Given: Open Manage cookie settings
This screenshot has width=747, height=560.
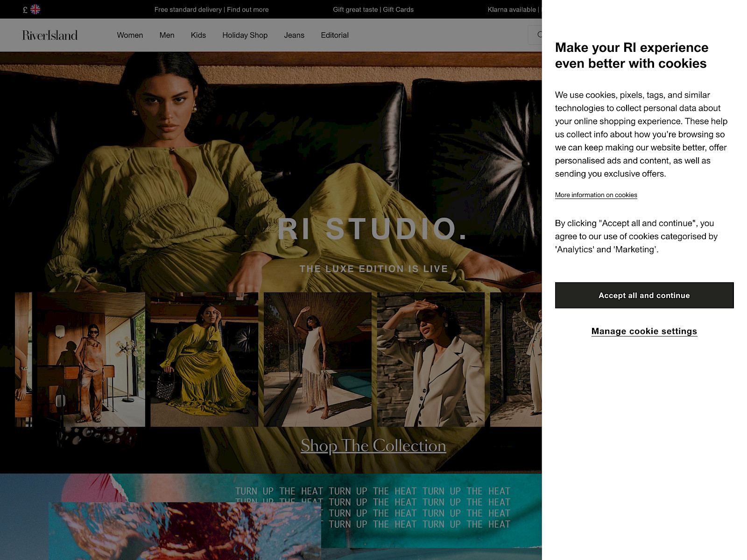Looking at the screenshot, I should coord(644,331).
